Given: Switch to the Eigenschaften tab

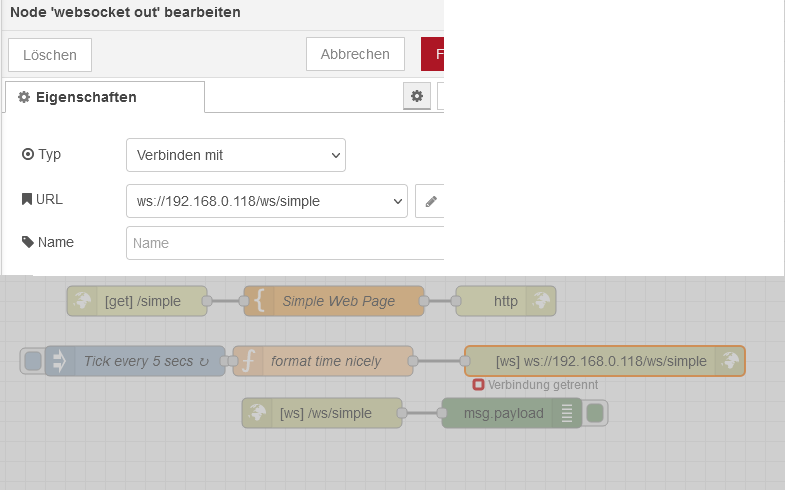Looking at the screenshot, I should tap(105, 97).
